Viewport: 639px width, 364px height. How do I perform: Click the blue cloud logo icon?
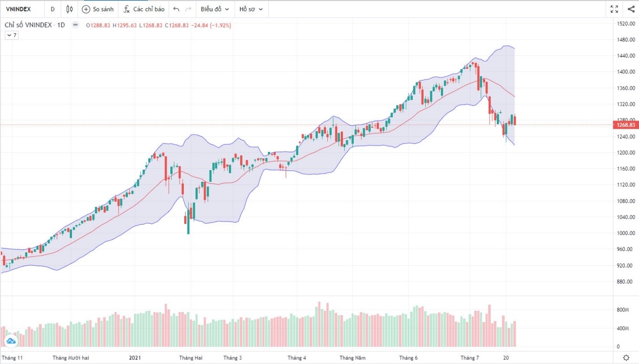pyautogui.click(x=10, y=342)
